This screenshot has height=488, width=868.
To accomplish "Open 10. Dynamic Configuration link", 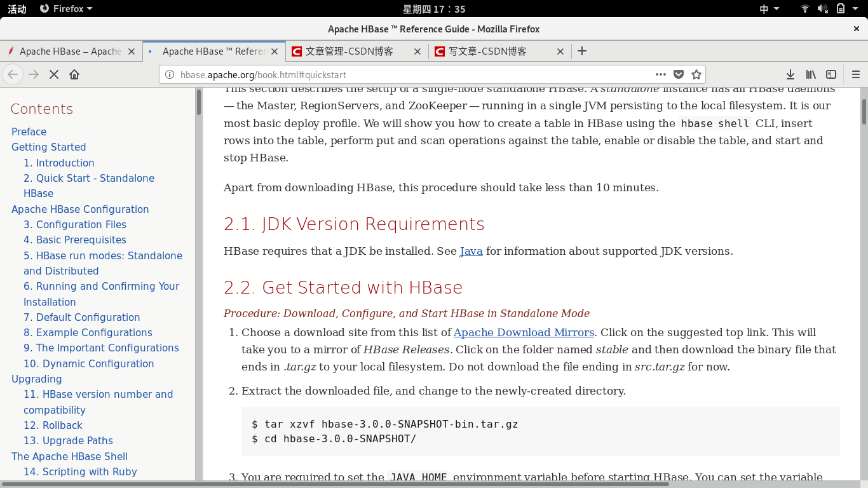I will (x=89, y=363).
